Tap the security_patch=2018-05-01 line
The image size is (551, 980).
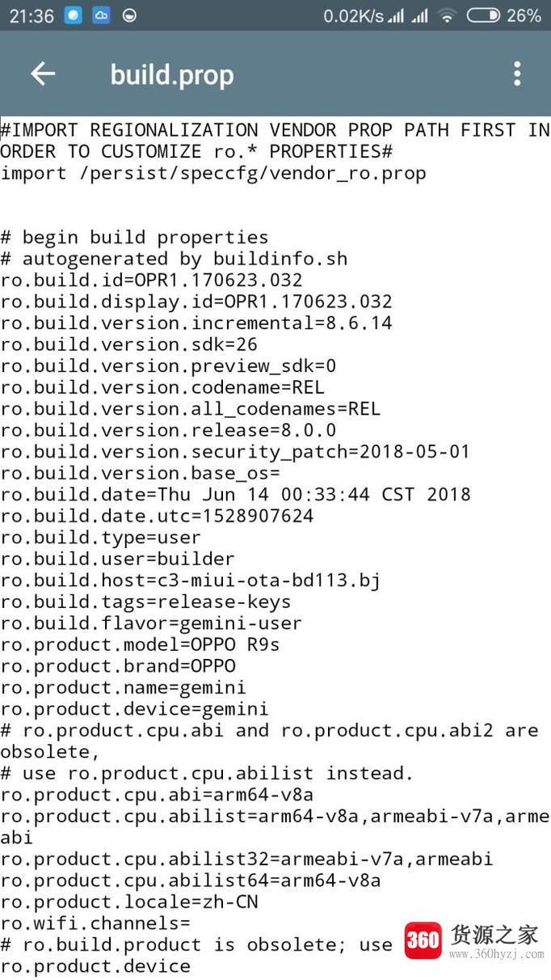tap(235, 452)
